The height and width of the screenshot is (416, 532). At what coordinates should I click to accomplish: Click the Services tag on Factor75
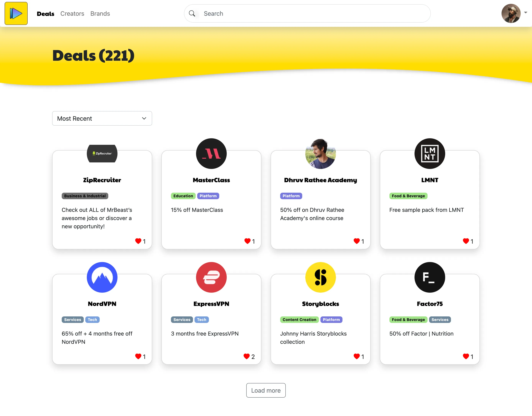(440, 320)
